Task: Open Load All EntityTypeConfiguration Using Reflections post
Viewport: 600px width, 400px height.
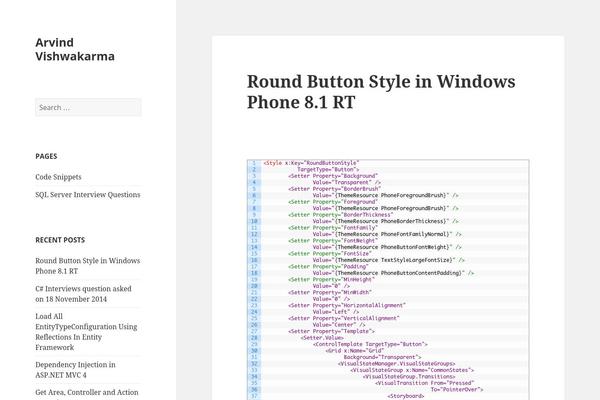Action: coord(86,331)
